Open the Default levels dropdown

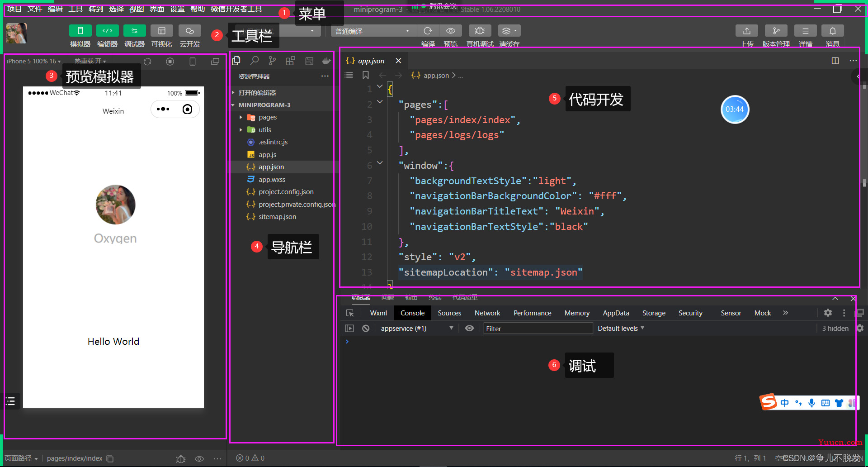coord(621,329)
